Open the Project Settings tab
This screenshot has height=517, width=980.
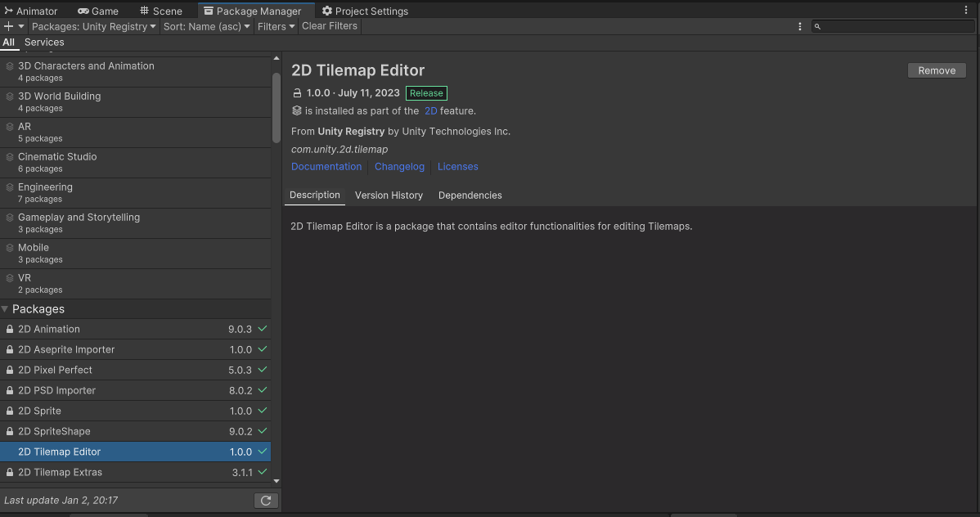(365, 11)
